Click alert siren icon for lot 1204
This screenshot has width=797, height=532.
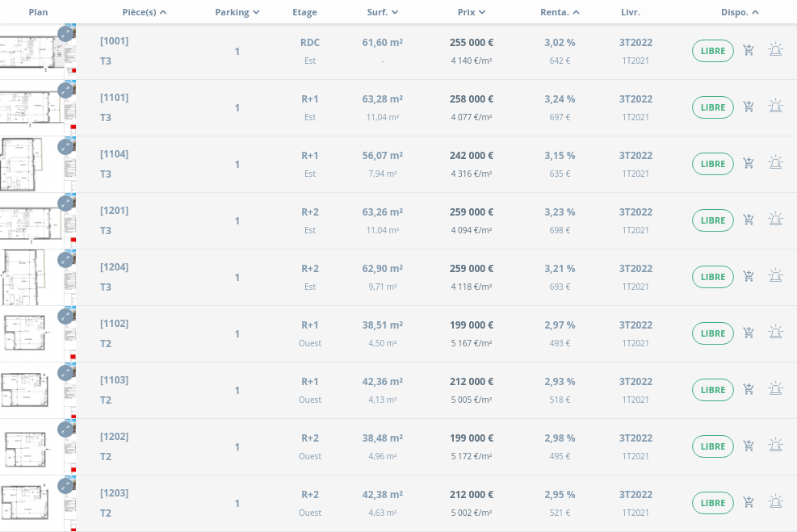(775, 277)
